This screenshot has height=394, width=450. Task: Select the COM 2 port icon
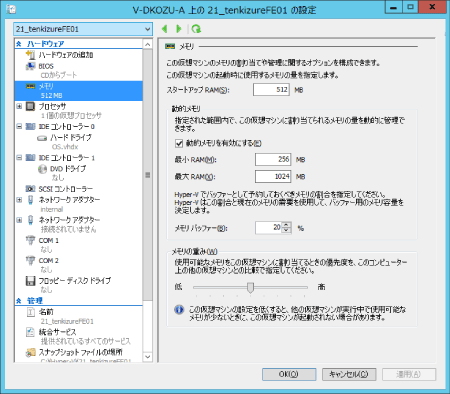30,260
